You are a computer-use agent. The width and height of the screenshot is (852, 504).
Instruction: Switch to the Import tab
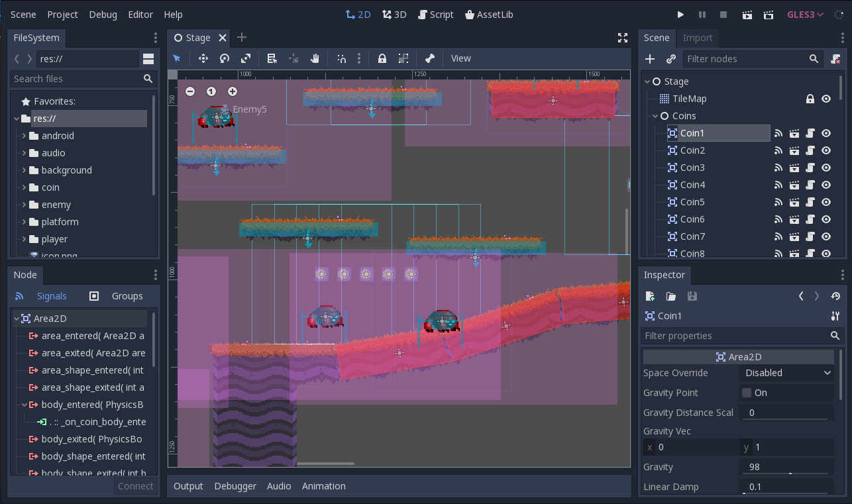pyautogui.click(x=698, y=38)
